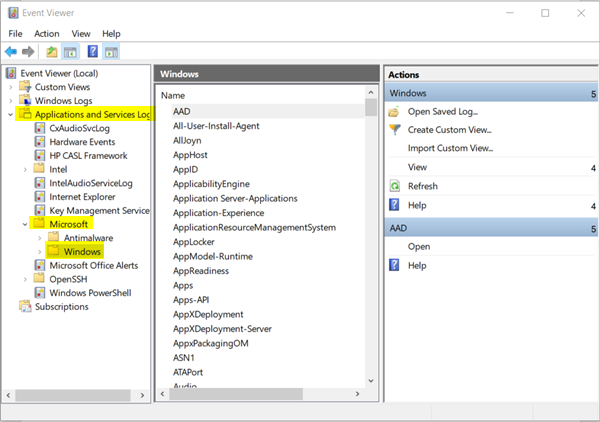Click the green Refresh icon in Actions
Screen dimensions: 600x422
(396, 186)
